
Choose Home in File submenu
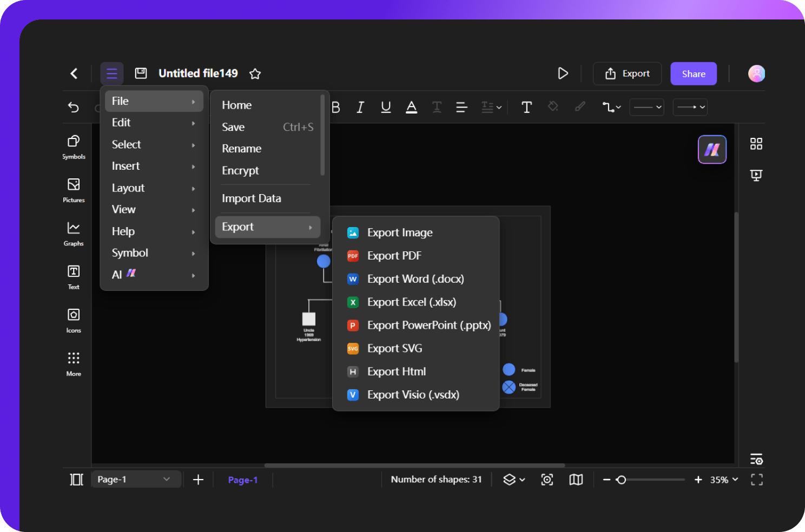tap(268, 105)
